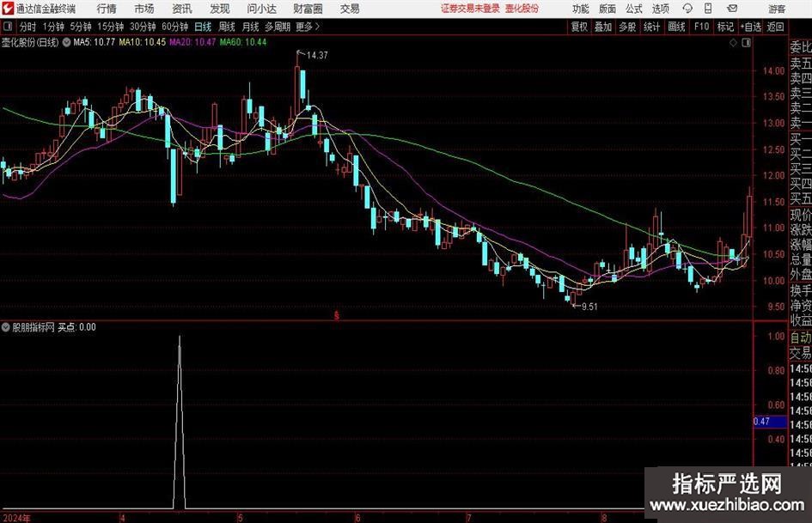Click the 壹化股份(日线) chart title

click(x=30, y=42)
